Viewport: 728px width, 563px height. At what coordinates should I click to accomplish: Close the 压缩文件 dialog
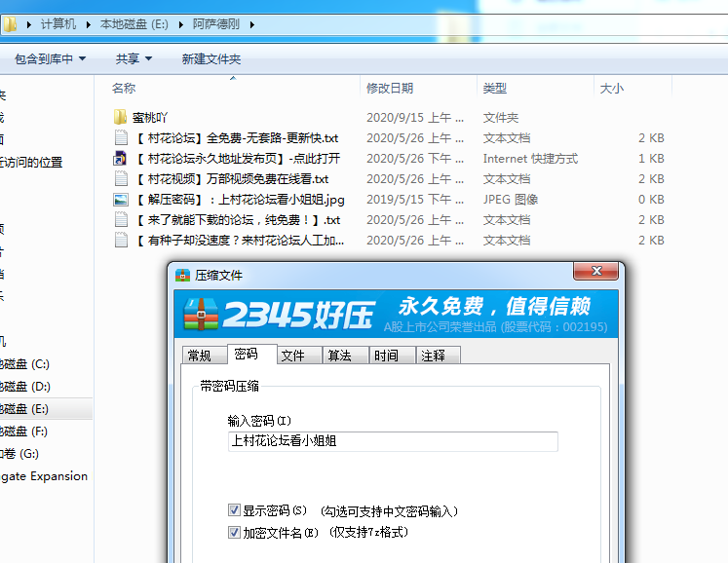596,274
